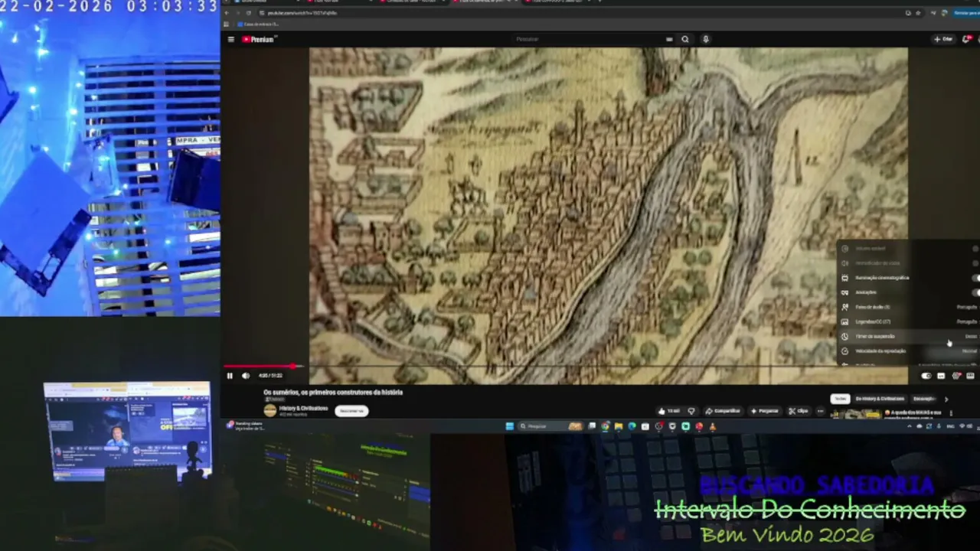Show hidden system tray icons

pos(910,426)
